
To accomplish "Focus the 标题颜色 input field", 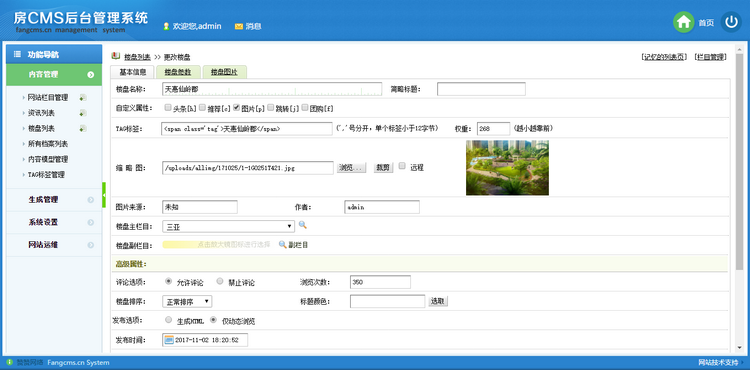I will pos(387,302).
